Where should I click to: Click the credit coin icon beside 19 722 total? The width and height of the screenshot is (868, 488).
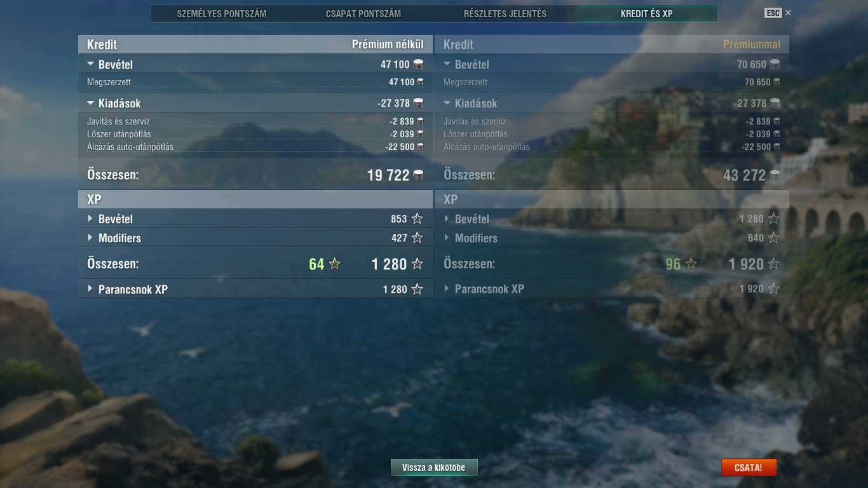point(418,175)
